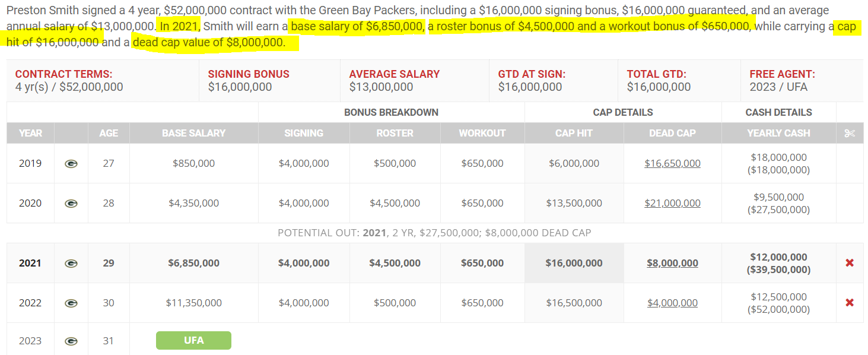Click the YEARLY CASH column header
This screenshot has width=868, height=355.
778,133
